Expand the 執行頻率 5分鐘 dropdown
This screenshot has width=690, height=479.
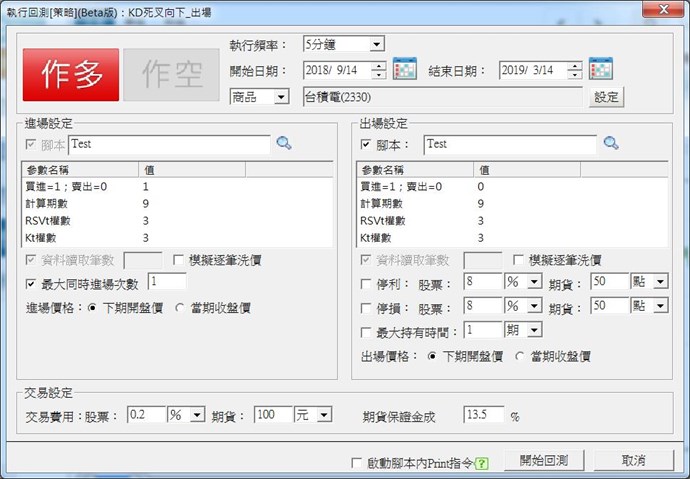[376, 44]
